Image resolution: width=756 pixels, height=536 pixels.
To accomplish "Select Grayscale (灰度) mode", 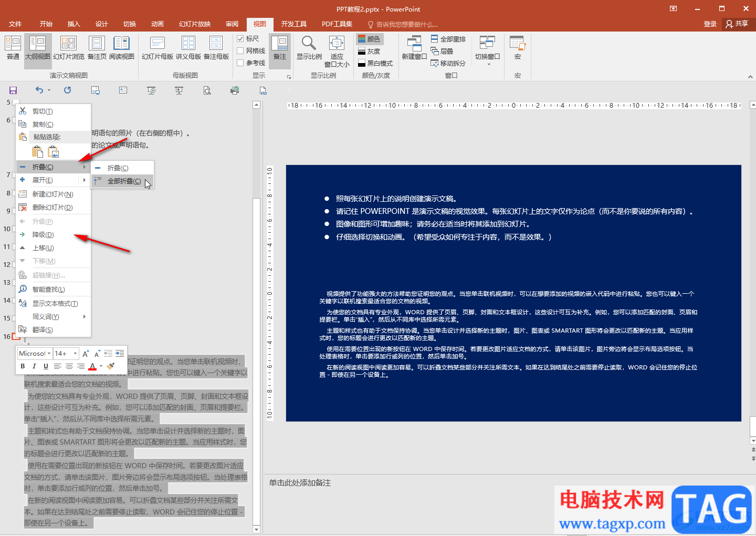I will pos(370,51).
